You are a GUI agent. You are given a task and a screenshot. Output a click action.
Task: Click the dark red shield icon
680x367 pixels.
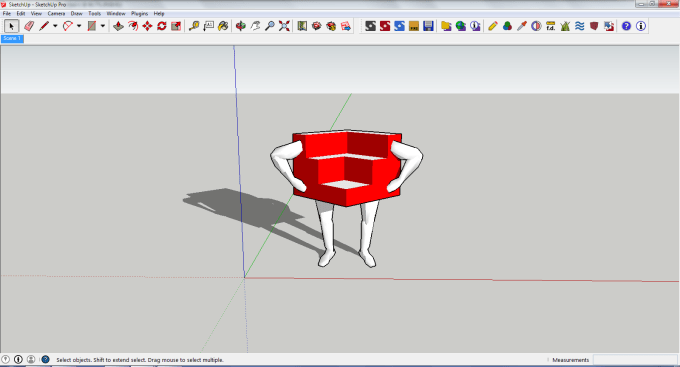click(x=594, y=26)
